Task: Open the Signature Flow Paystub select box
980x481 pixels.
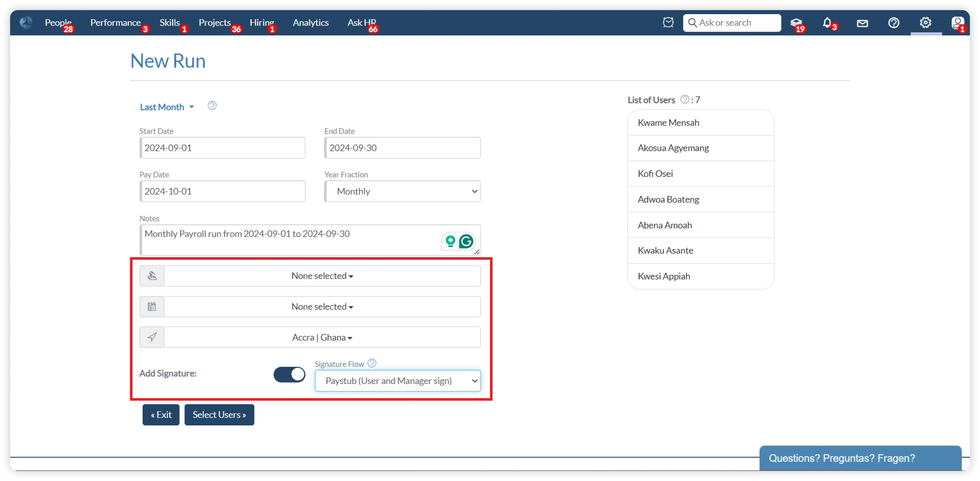Action: pyautogui.click(x=397, y=381)
